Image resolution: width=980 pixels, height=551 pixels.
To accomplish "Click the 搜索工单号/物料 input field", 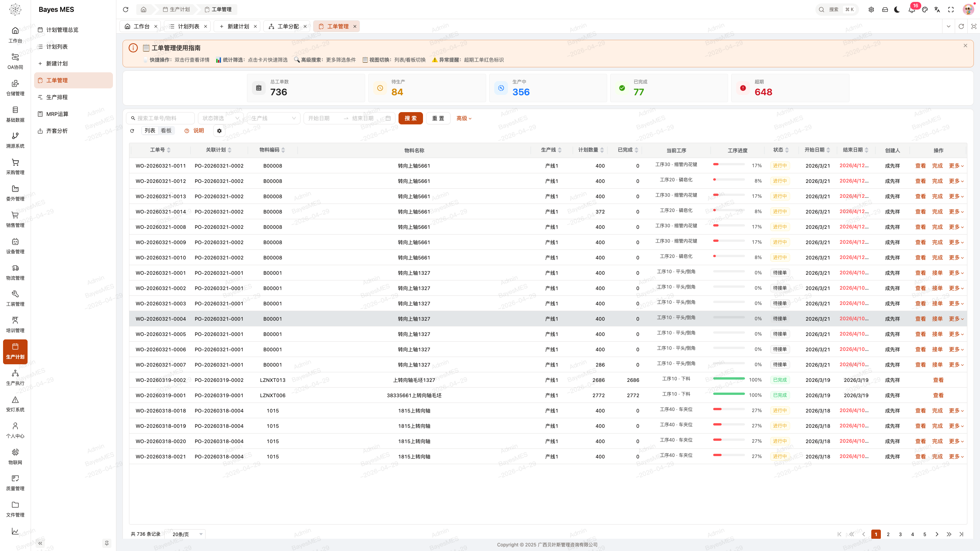I will [160, 118].
